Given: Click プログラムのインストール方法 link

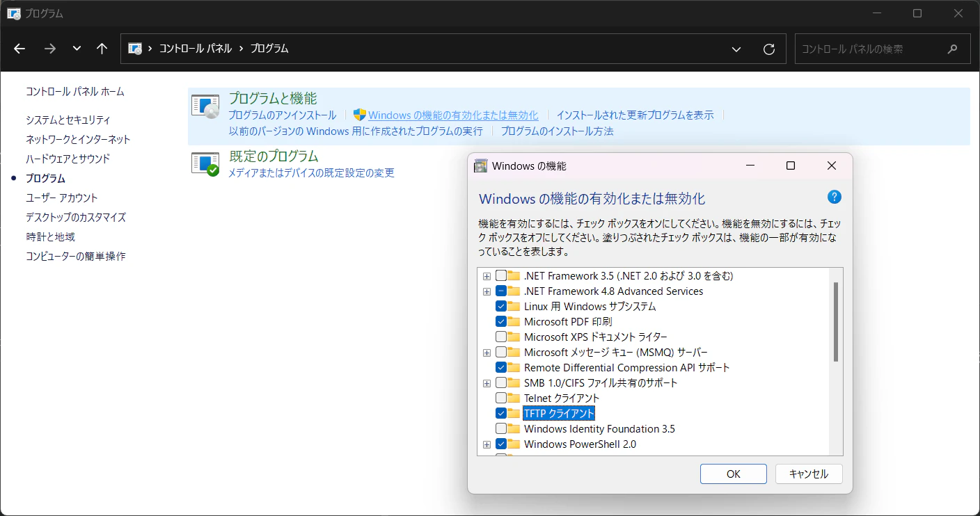Looking at the screenshot, I should (x=558, y=131).
